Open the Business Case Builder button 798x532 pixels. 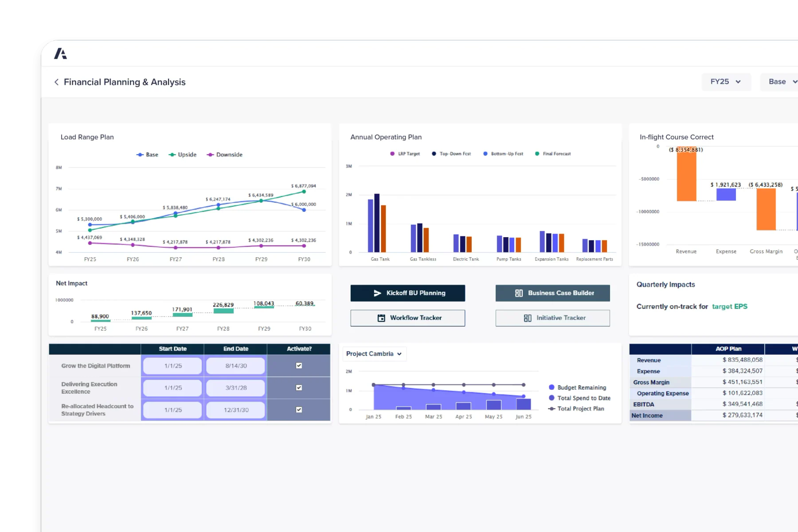coord(552,293)
